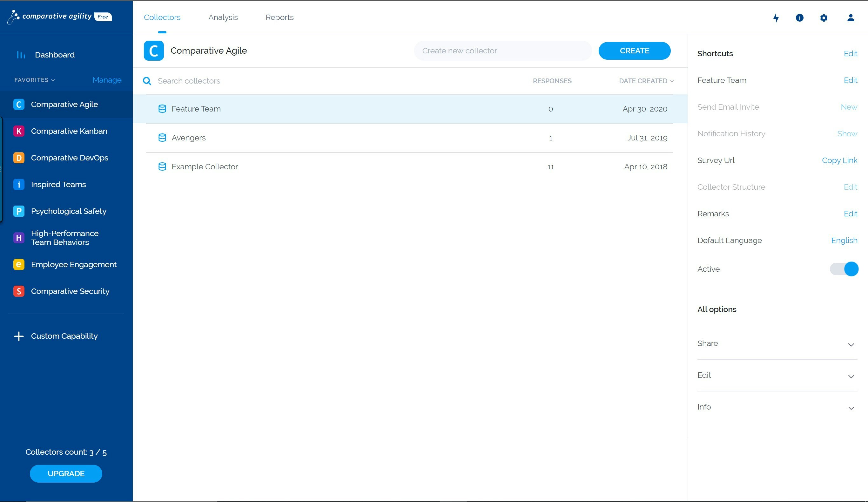Image resolution: width=868 pixels, height=502 pixels.
Task: Toggle the Active switch off
Action: pos(844,269)
